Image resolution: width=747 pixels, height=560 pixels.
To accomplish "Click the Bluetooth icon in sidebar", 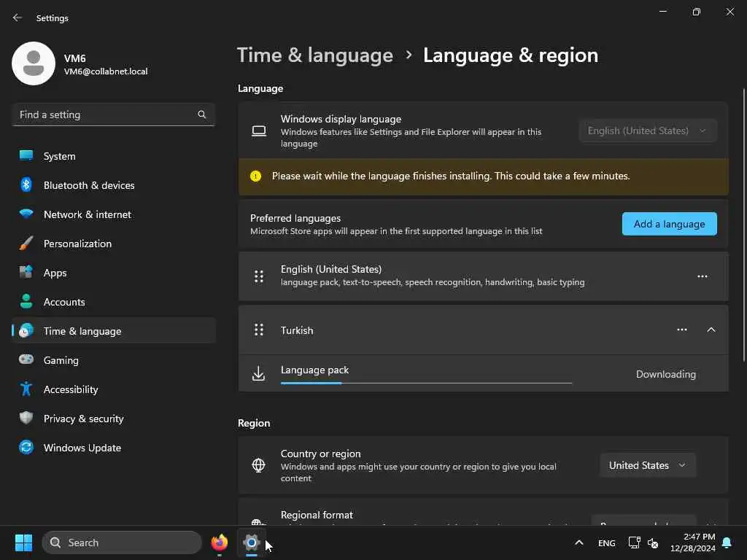I will click(26, 184).
